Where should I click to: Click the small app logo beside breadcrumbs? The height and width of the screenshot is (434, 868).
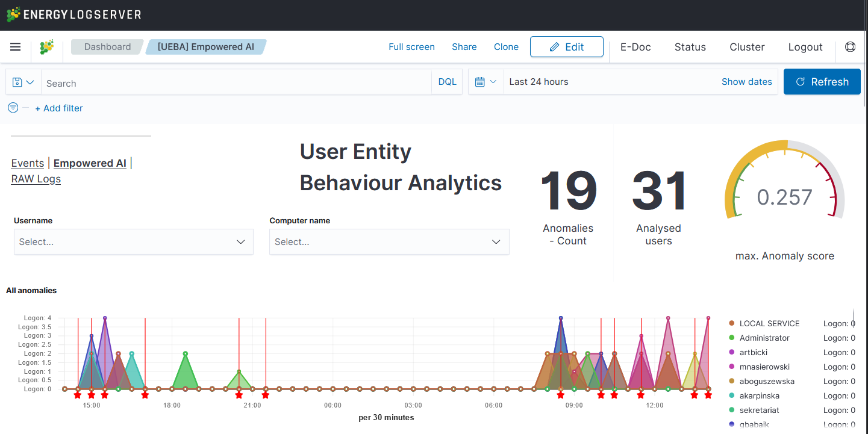click(47, 47)
